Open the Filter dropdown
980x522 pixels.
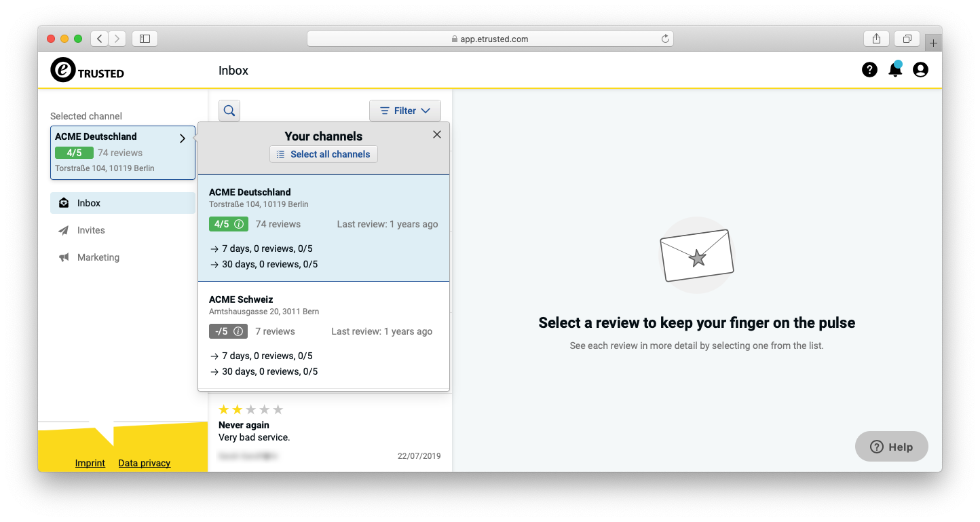(405, 111)
